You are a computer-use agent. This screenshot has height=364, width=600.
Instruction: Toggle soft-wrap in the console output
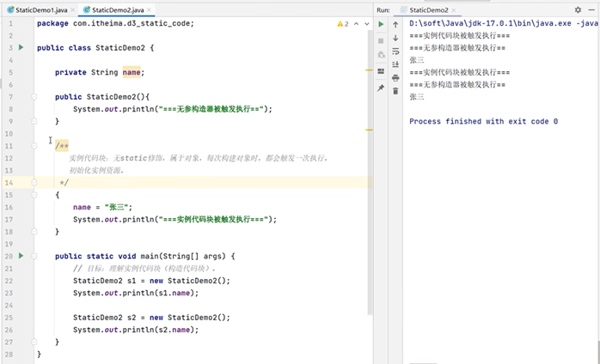[x=395, y=52]
